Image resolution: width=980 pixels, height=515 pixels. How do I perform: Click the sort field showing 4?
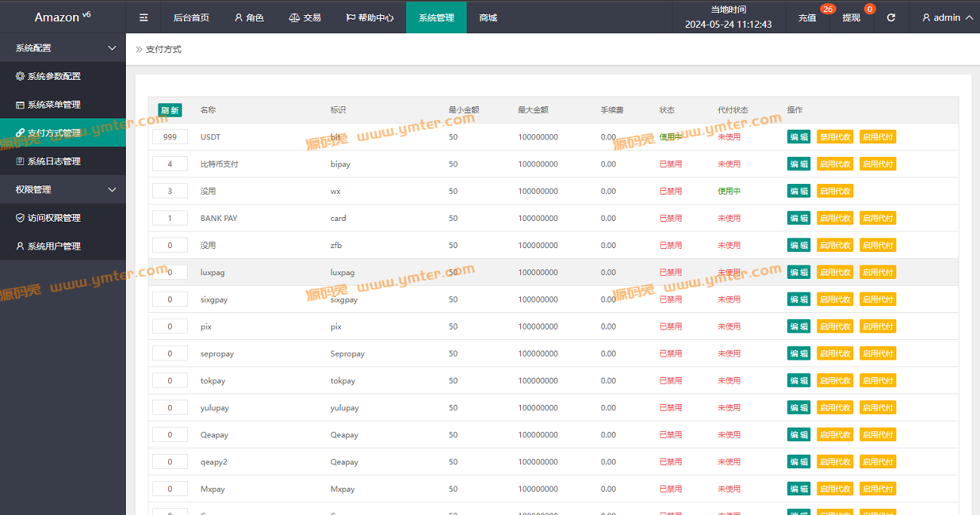click(170, 164)
